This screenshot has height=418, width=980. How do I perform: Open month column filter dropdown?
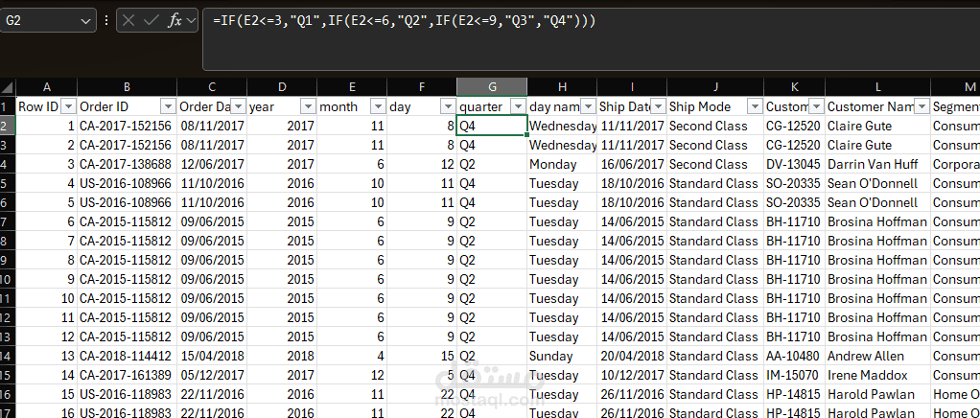click(378, 106)
